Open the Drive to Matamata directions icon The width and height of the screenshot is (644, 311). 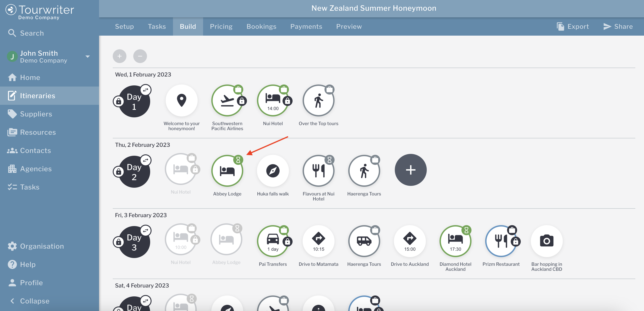pyautogui.click(x=318, y=241)
